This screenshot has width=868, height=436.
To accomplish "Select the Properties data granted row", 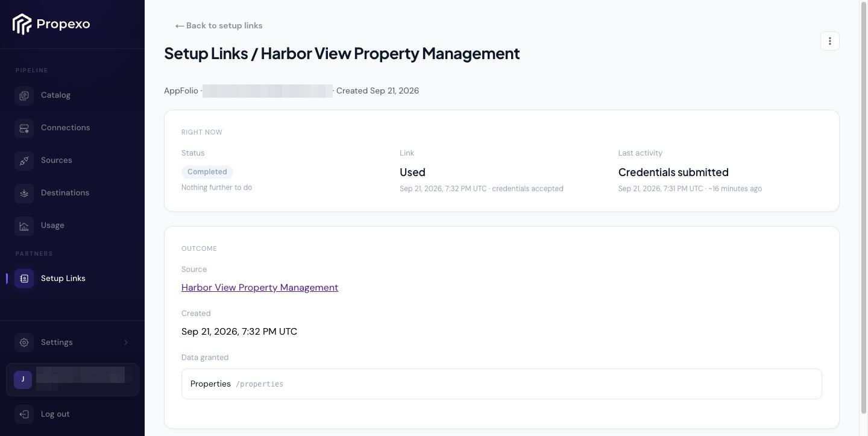I will click(502, 384).
